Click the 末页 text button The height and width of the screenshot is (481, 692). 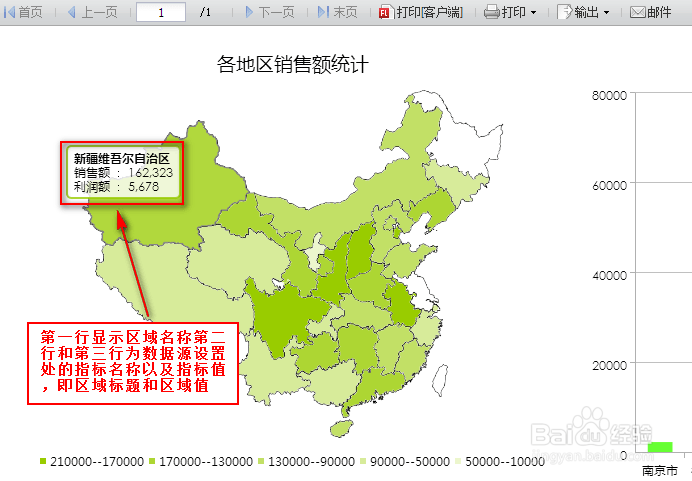pos(345,12)
